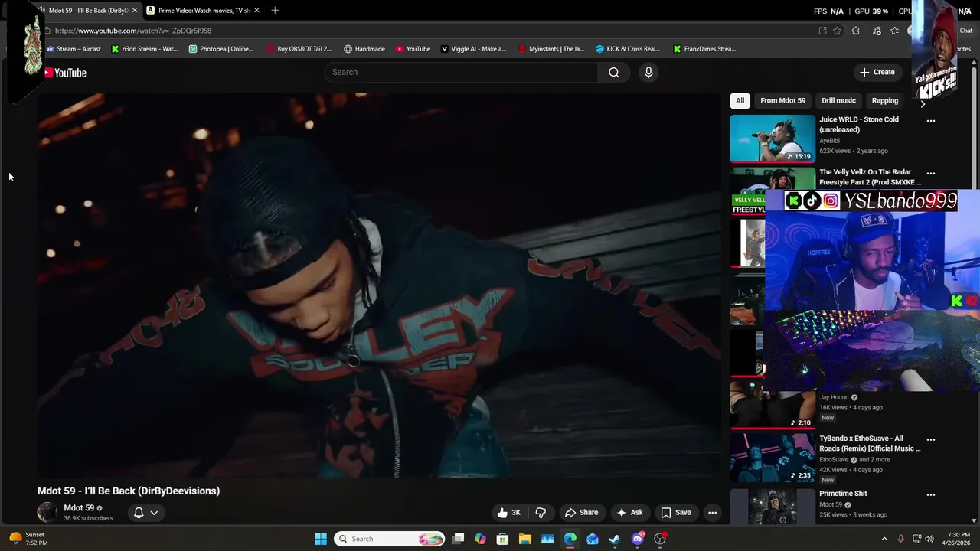Screen dimensions: 980x551
Task: Open The Velly Vellz On The Radar title
Action: 871,178
